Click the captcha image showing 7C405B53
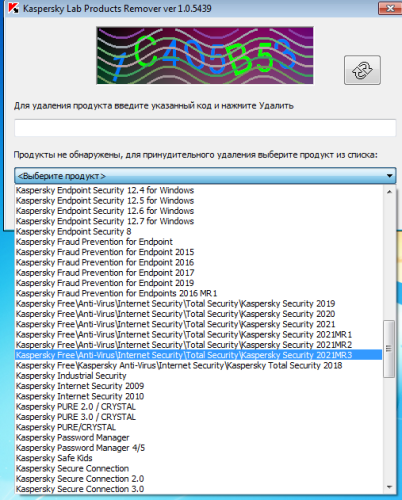402x500 pixels. (205, 55)
